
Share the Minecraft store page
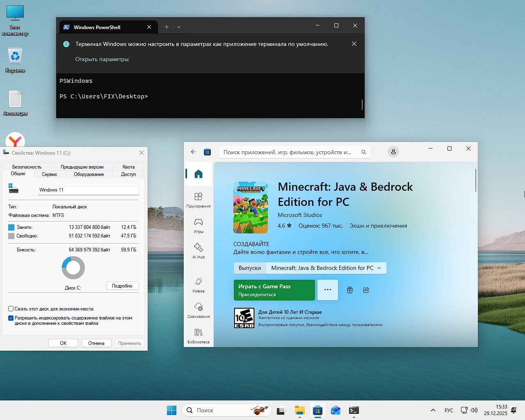pos(366,290)
